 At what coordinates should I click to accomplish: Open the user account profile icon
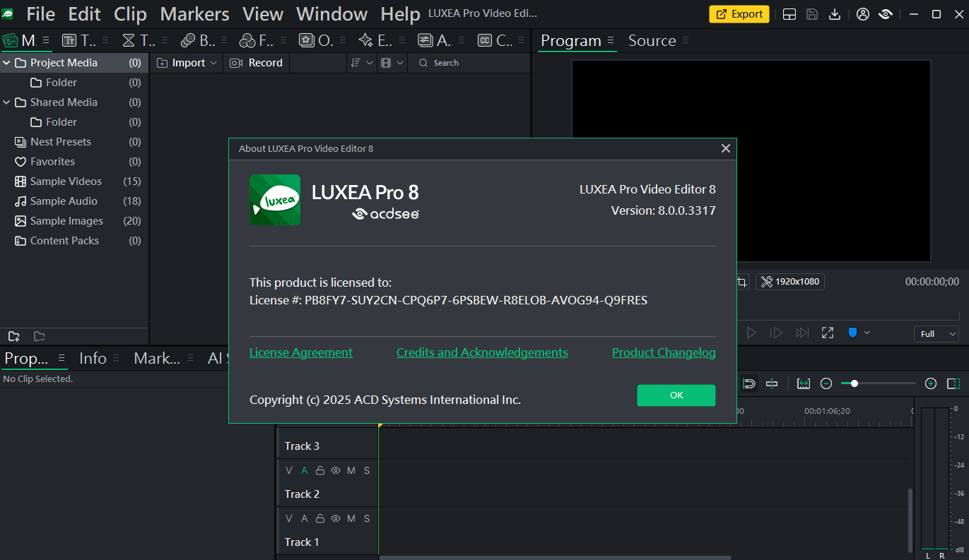pyautogui.click(x=862, y=14)
